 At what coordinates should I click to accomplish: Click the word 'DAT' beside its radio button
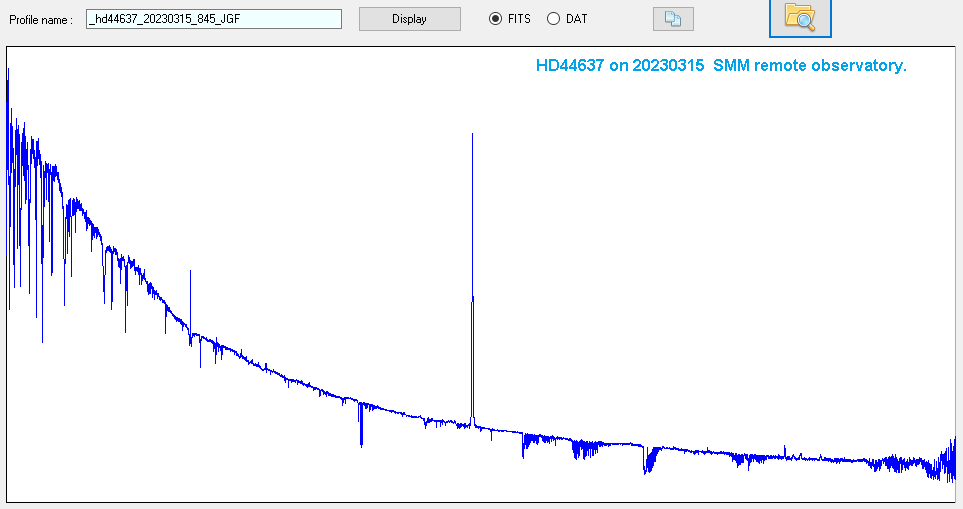576,19
